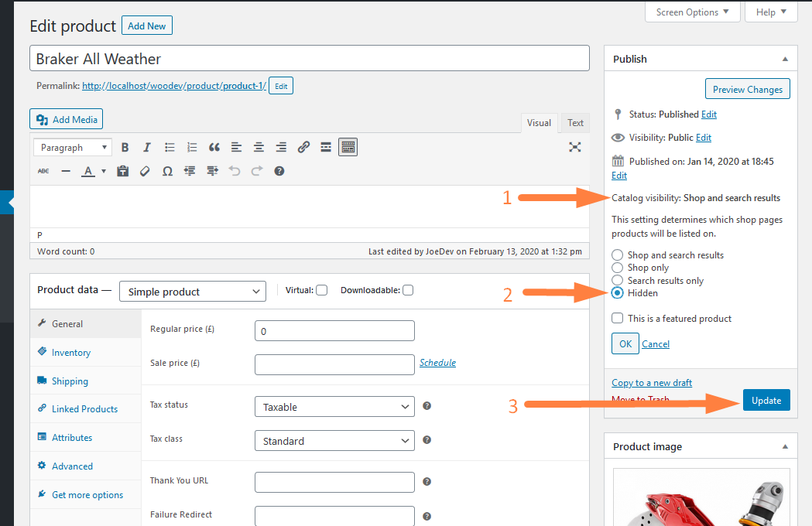Click the text color icon
Screen dimensions: 812x526
point(88,171)
